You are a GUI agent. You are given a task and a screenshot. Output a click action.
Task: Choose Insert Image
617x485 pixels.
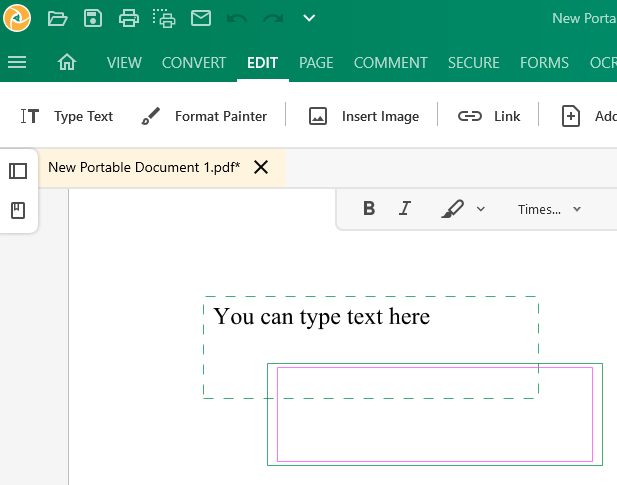pyautogui.click(x=364, y=116)
